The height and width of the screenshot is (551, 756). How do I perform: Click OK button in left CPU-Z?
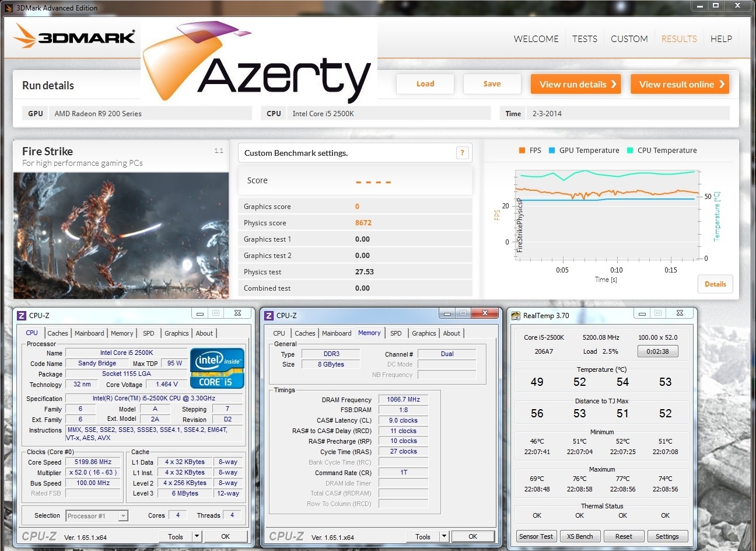click(x=226, y=536)
